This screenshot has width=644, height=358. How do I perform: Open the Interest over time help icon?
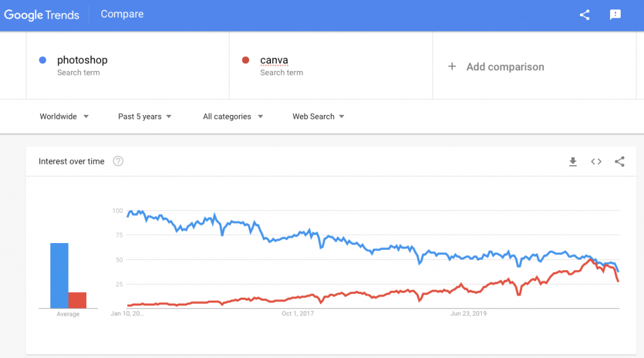pyautogui.click(x=118, y=161)
